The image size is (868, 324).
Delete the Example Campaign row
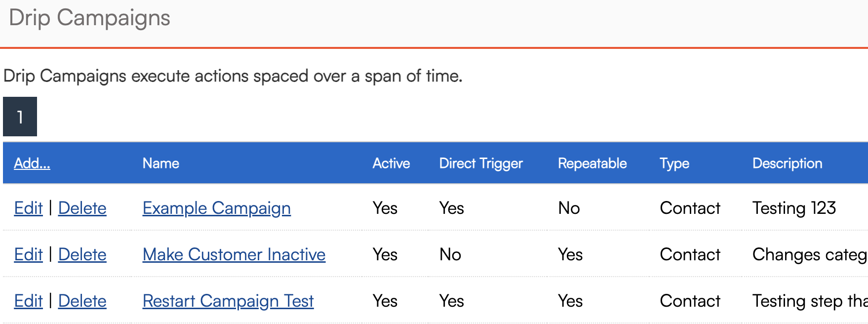pyautogui.click(x=82, y=208)
